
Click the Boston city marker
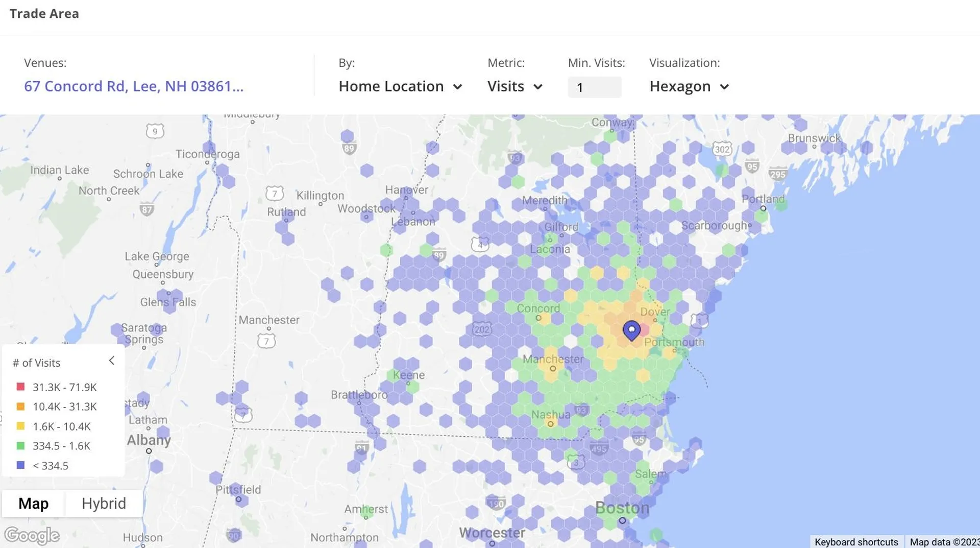click(x=622, y=520)
